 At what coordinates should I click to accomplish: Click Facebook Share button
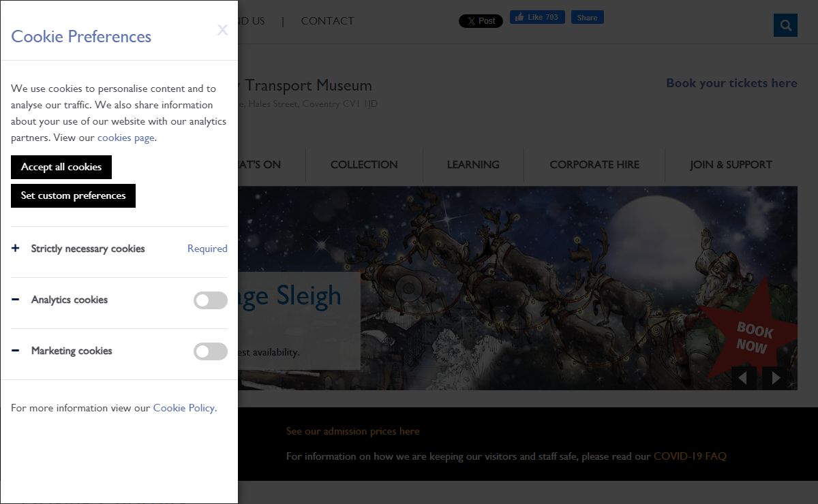coord(587,18)
